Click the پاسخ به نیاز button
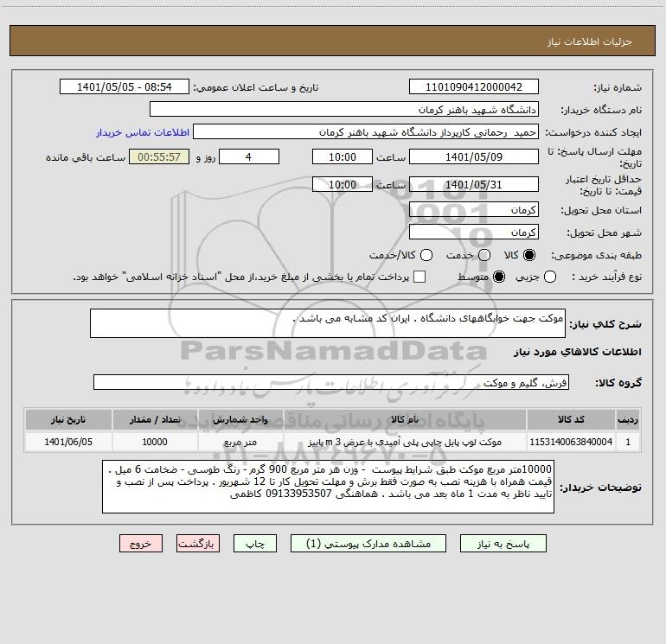666x644 pixels. point(503,544)
